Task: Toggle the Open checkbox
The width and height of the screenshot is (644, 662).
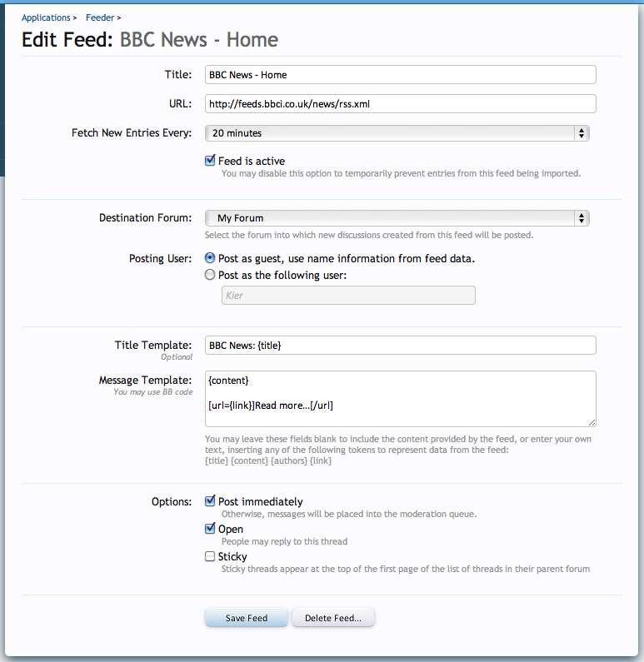Action: (x=210, y=529)
